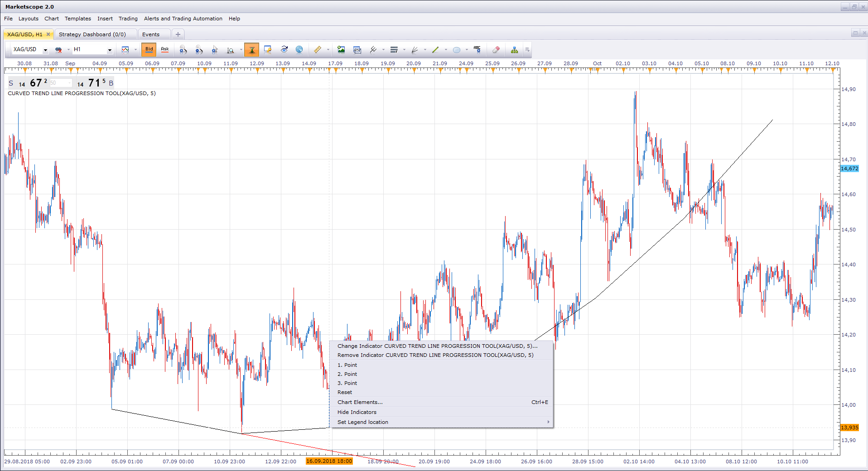Image resolution: width=868 pixels, height=471 pixels.
Task: Click Remove Indicator CURVED TREND LINE entry
Action: [435, 355]
